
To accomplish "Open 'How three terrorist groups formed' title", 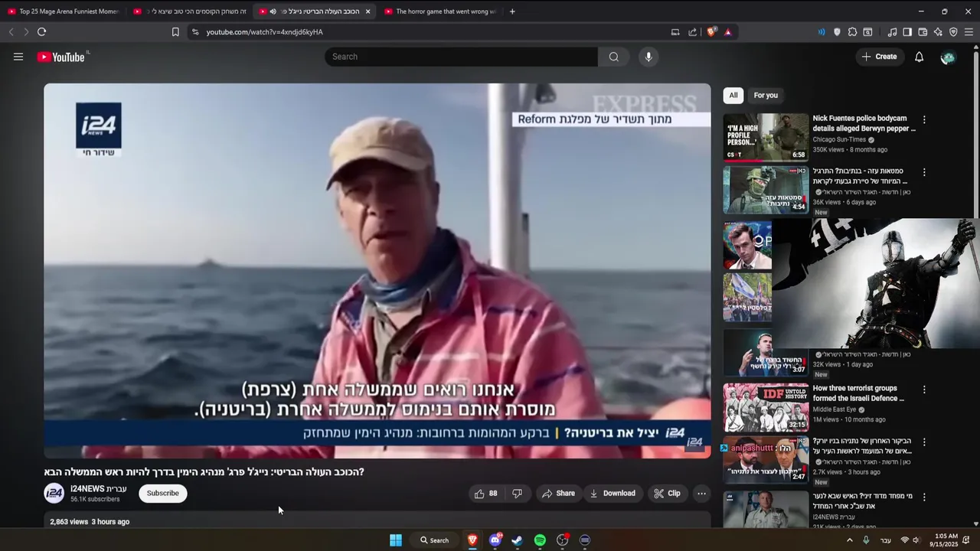I will point(858,393).
